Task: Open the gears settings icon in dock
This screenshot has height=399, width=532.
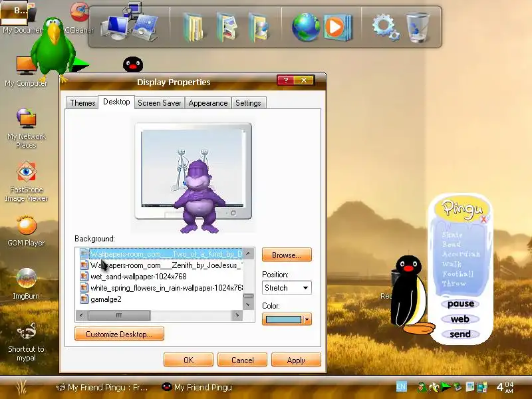Action: pyautogui.click(x=386, y=27)
